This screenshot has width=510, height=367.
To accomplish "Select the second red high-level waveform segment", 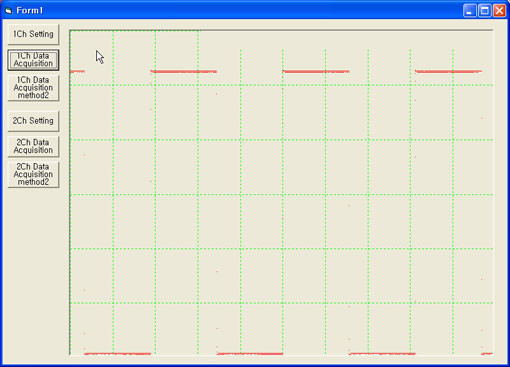I will tap(184, 71).
